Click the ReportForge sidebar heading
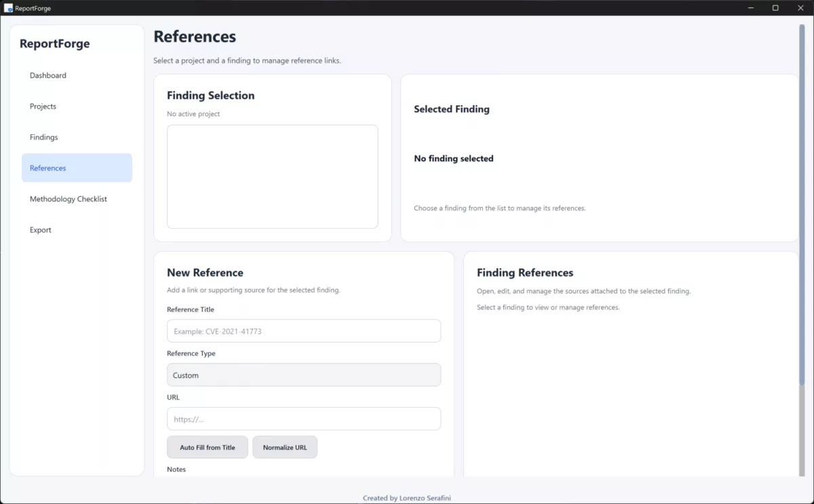814x504 pixels. [54, 43]
